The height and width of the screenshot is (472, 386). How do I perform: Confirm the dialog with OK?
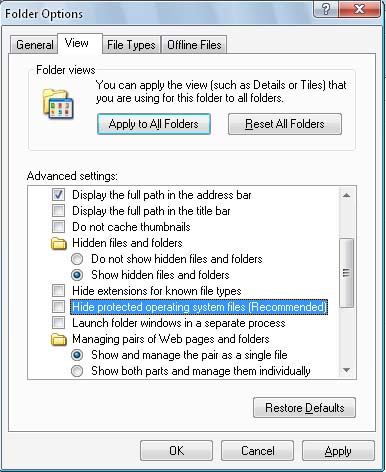point(176,451)
